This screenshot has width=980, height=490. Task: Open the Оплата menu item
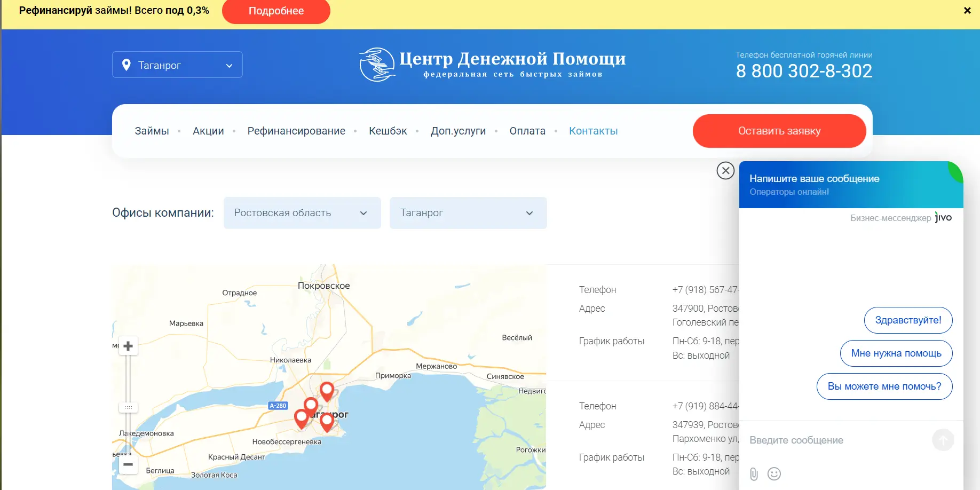point(527,131)
